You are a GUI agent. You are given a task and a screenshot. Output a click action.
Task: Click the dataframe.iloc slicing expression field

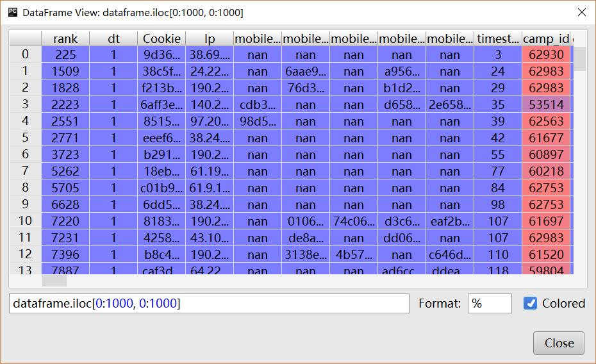coord(209,303)
